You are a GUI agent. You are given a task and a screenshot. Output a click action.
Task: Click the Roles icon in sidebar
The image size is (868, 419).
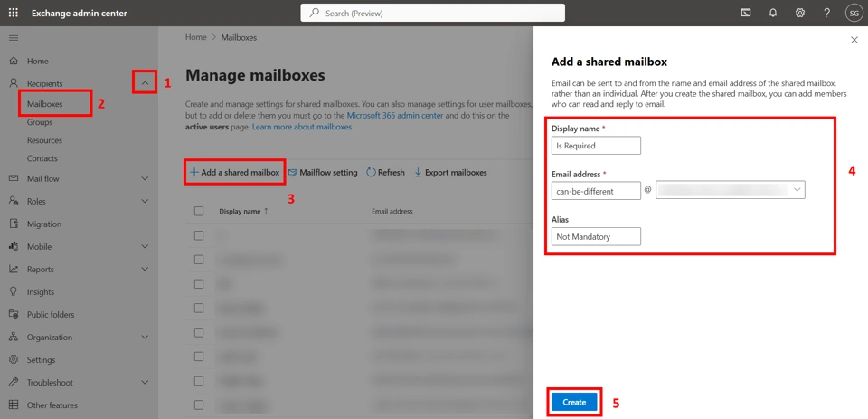click(14, 201)
